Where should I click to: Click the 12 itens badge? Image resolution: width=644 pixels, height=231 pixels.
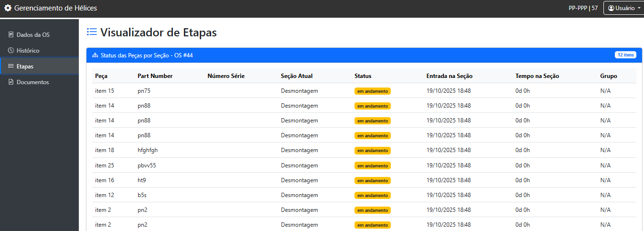(x=625, y=55)
